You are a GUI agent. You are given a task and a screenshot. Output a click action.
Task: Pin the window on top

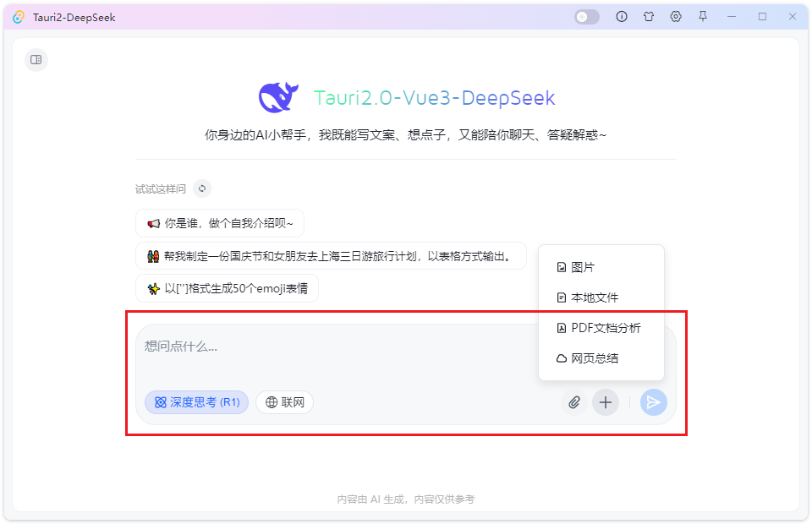coord(703,17)
